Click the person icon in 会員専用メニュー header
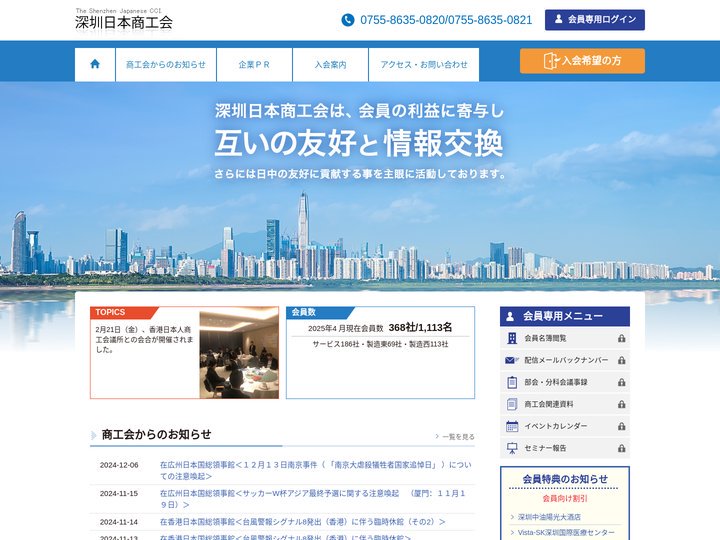This screenshot has width=720, height=540. point(510,316)
